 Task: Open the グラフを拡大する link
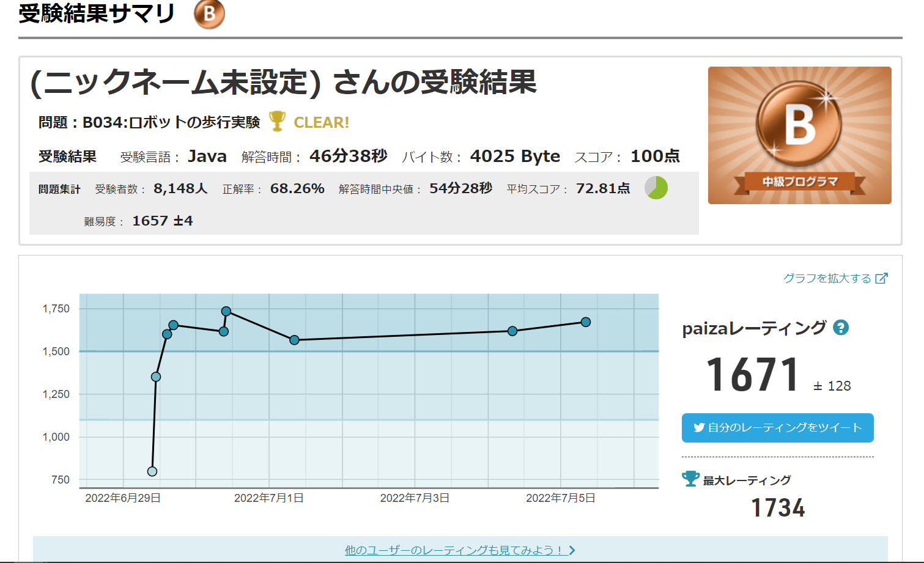(827, 279)
